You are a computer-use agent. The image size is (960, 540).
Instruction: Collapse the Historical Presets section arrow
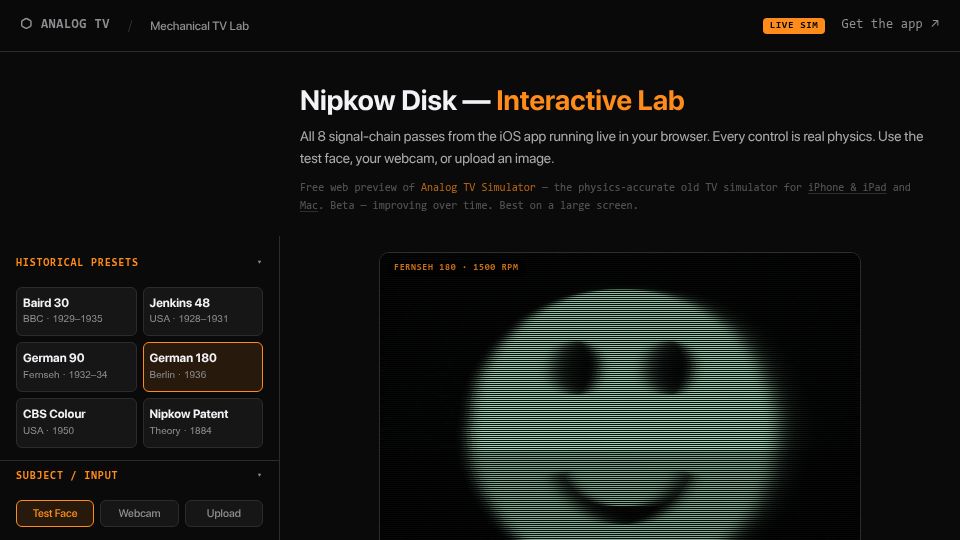pyautogui.click(x=260, y=262)
